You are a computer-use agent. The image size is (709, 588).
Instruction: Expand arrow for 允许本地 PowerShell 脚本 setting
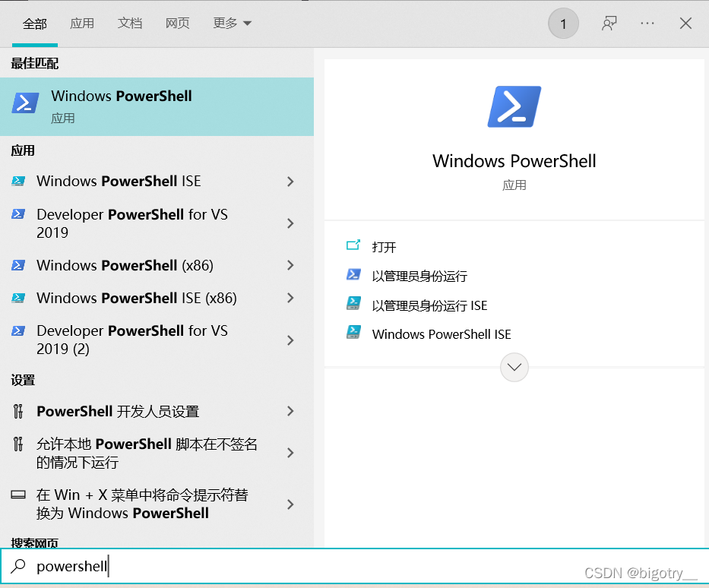(290, 453)
